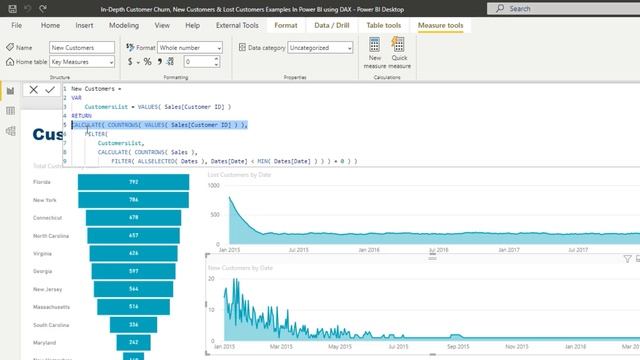Viewport: 640px width, 360px height.
Task: Open the Home table dropdown Key Measures
Action: (x=82, y=62)
